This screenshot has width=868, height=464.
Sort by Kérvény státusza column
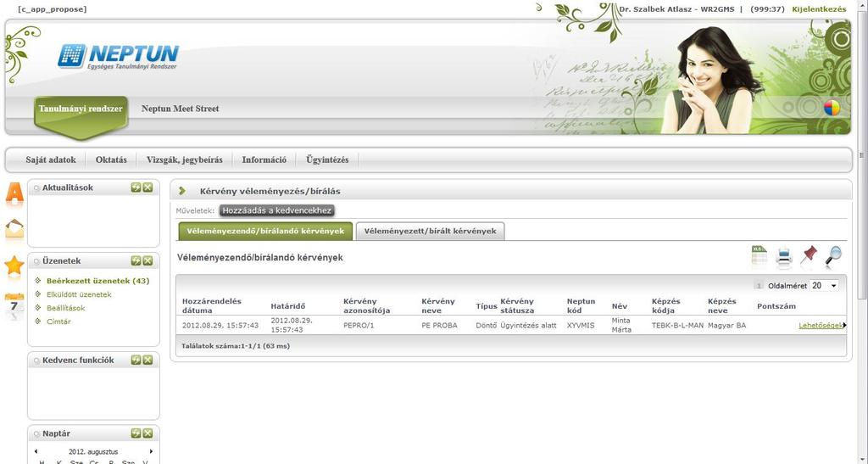(x=517, y=305)
